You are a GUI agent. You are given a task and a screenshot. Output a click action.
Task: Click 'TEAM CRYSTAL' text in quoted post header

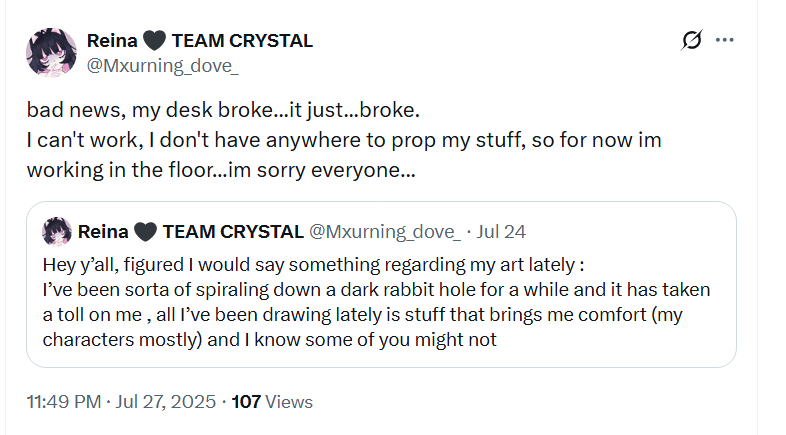coord(233,232)
